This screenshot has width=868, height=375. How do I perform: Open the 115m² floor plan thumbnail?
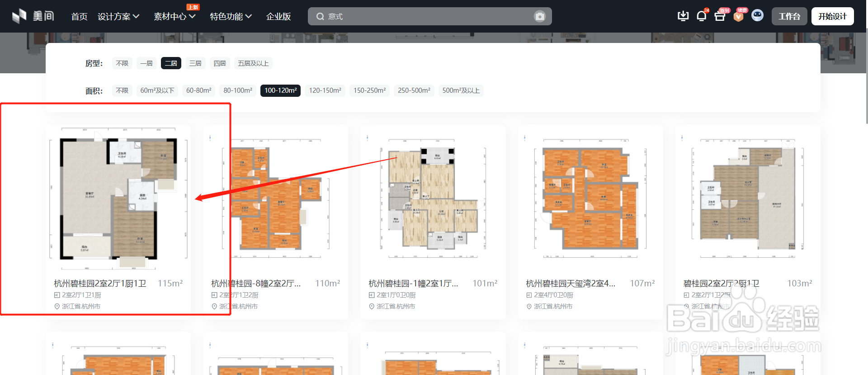118,198
